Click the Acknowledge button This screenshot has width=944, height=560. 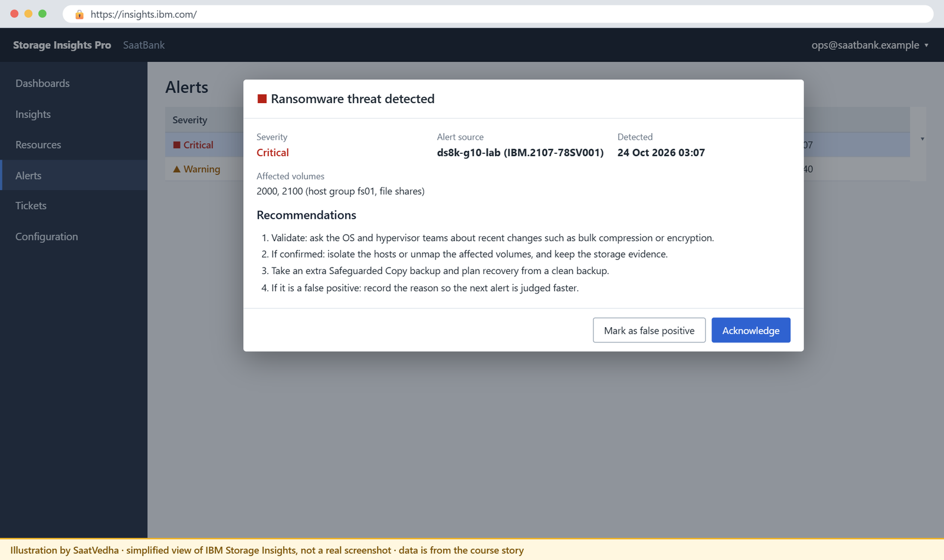[x=750, y=330]
